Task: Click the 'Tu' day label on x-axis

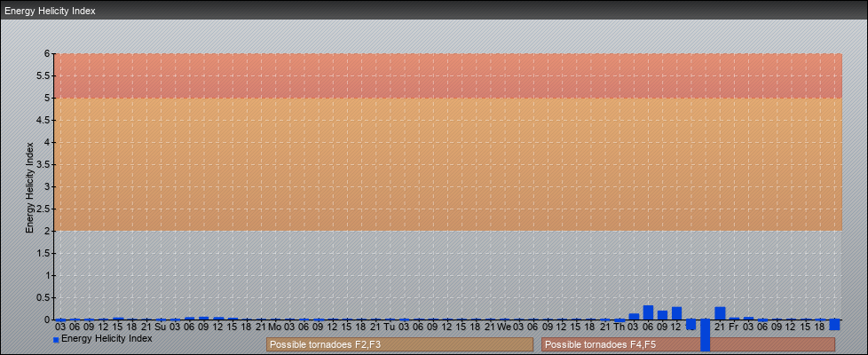Action: (389, 327)
